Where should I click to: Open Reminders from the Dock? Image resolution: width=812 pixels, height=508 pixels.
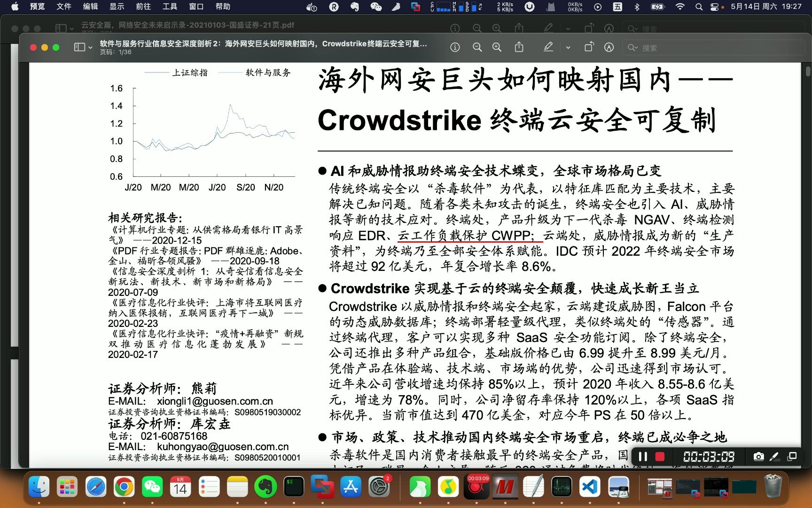[x=209, y=487]
